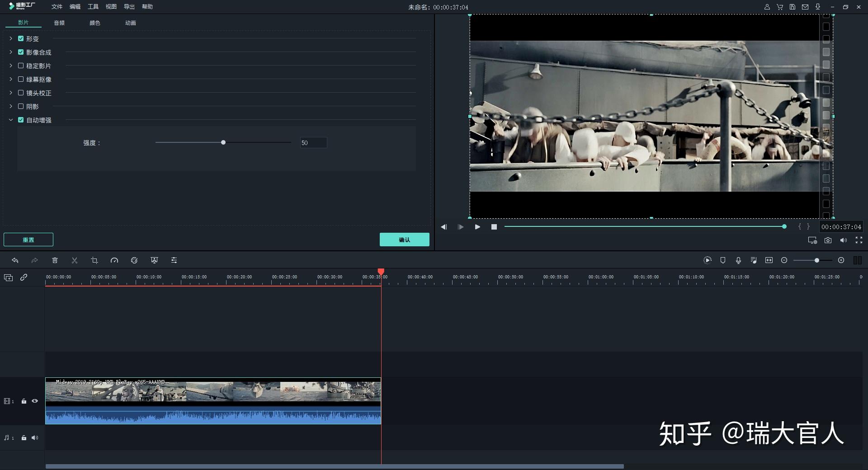
Task: Collapse the 自动增强 section
Action: tap(11, 120)
